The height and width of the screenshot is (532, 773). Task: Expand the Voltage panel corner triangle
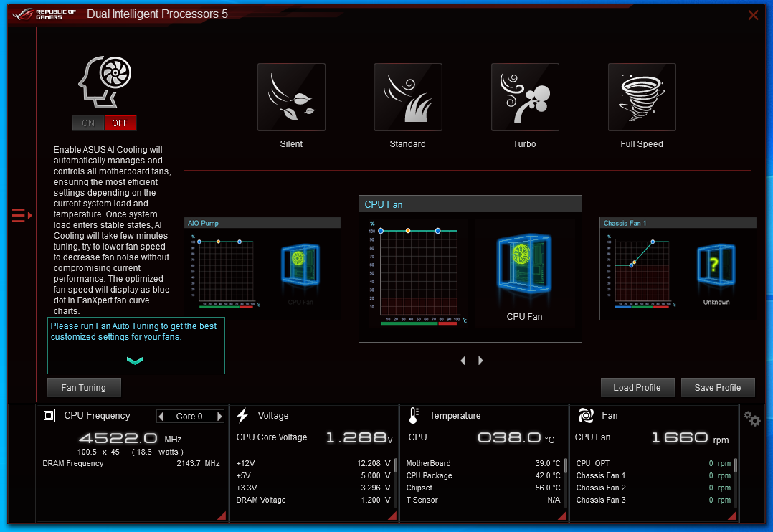coord(393,516)
